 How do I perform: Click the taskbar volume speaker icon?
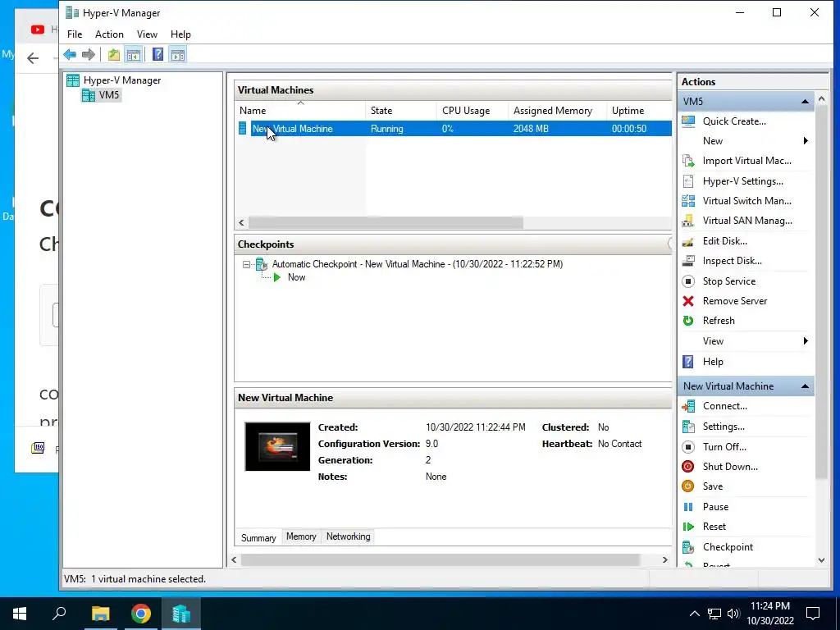[x=733, y=614]
